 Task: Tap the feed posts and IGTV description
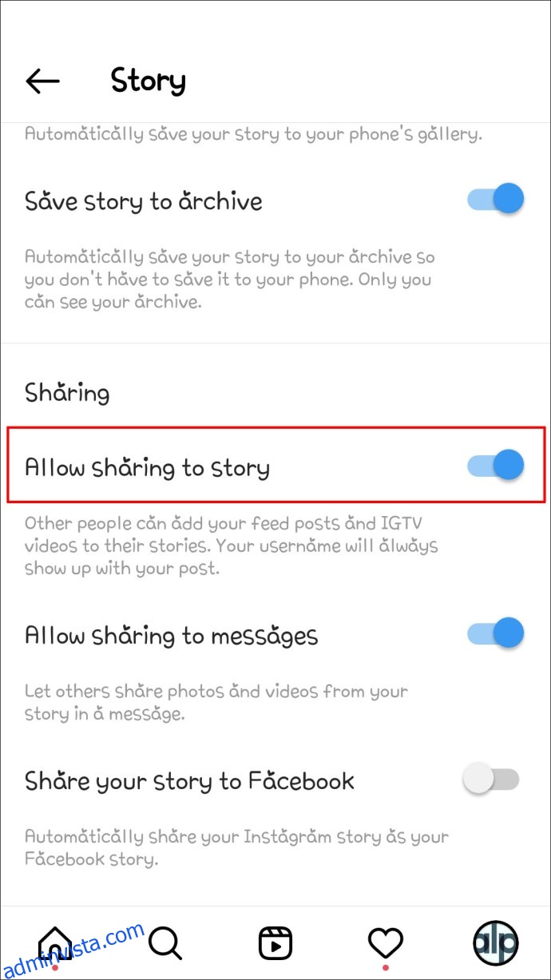pos(232,546)
